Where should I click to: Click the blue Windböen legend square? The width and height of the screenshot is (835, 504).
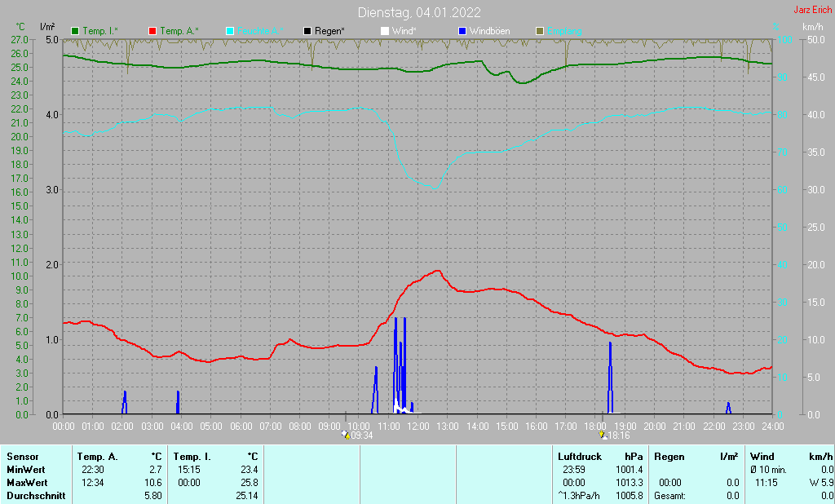[x=462, y=31]
